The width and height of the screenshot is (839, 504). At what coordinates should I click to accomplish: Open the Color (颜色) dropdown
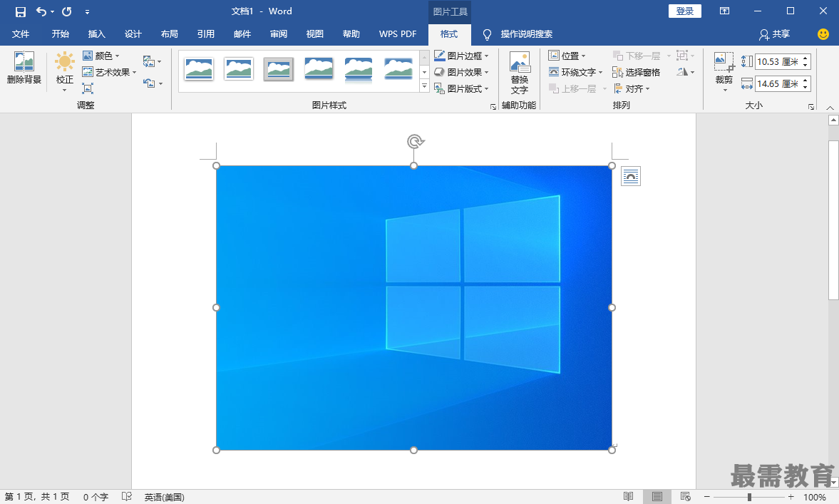pyautogui.click(x=101, y=56)
